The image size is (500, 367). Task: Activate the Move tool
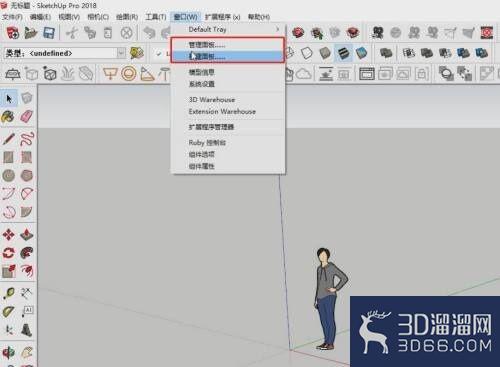click(9, 234)
